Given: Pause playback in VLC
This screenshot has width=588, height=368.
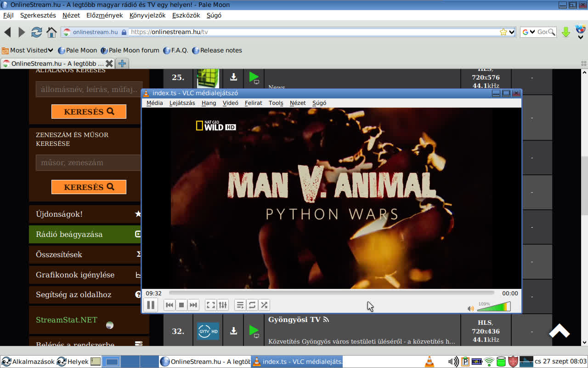Looking at the screenshot, I should pos(150,305).
